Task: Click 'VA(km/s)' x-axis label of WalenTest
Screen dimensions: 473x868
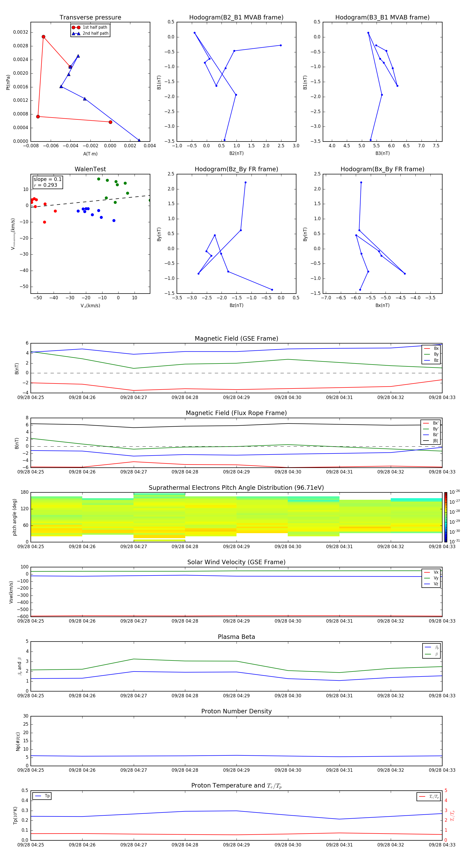Action: [x=90, y=306]
